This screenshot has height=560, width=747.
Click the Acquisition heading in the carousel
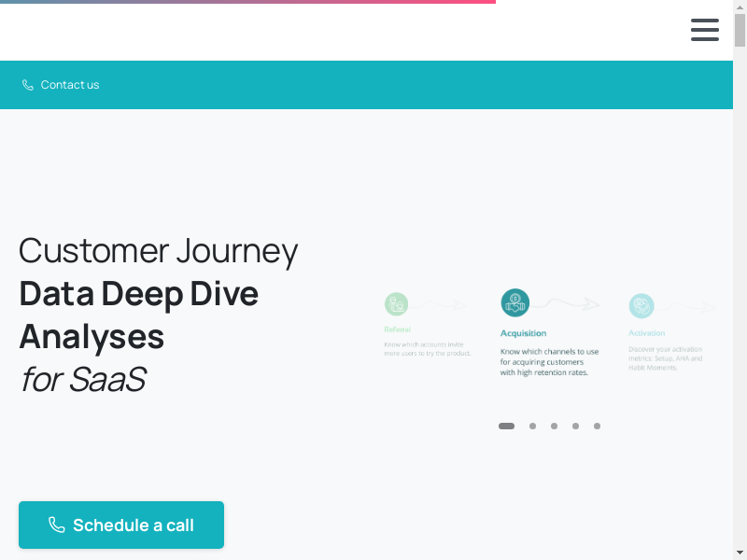[x=523, y=333]
